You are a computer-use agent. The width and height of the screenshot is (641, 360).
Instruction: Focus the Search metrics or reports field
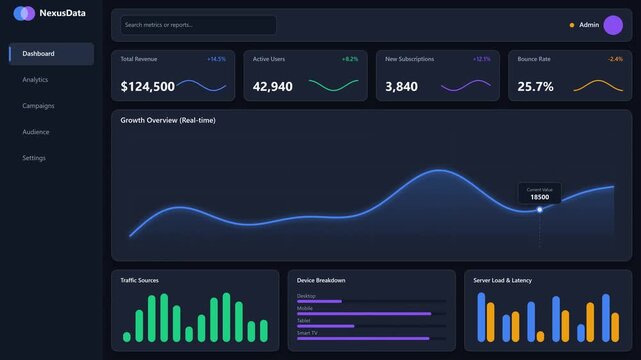[198, 25]
